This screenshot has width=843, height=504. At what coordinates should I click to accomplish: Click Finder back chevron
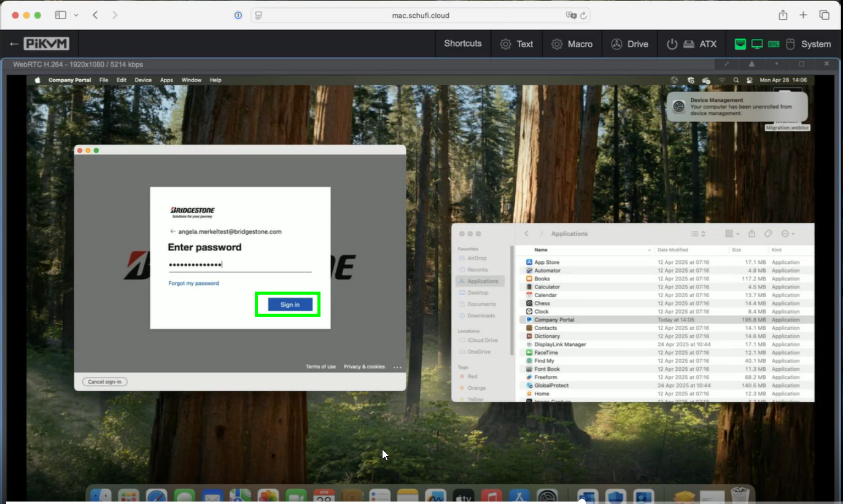(x=526, y=234)
